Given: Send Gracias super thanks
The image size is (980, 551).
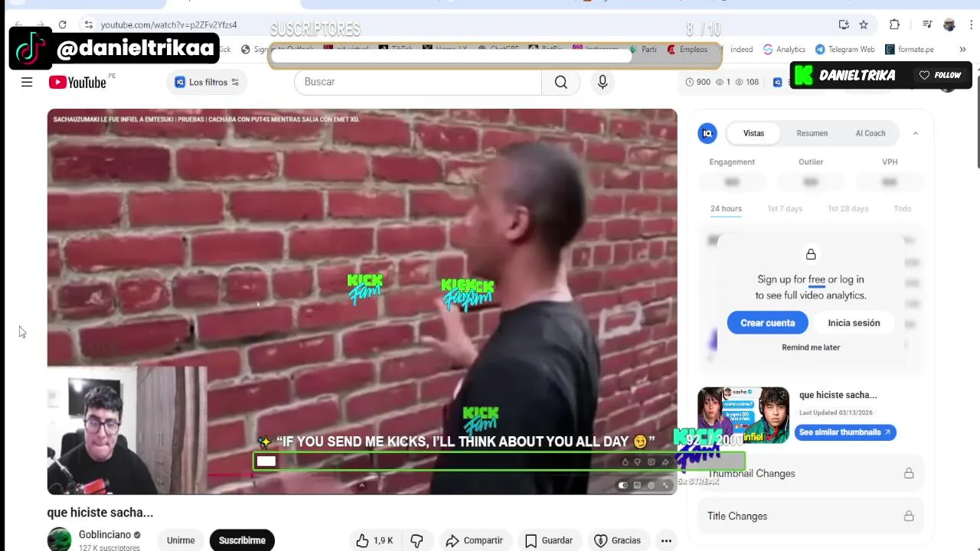Looking at the screenshot, I should coord(617,540).
